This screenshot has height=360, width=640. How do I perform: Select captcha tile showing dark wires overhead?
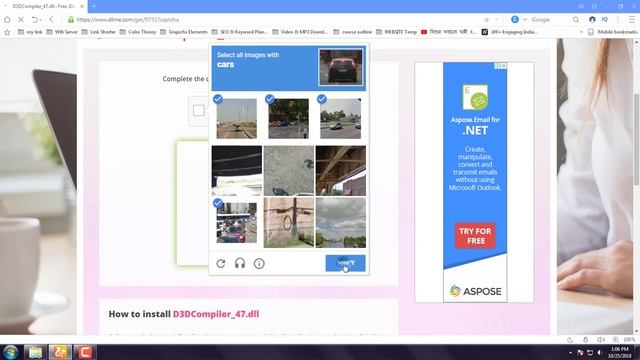[x=237, y=171]
